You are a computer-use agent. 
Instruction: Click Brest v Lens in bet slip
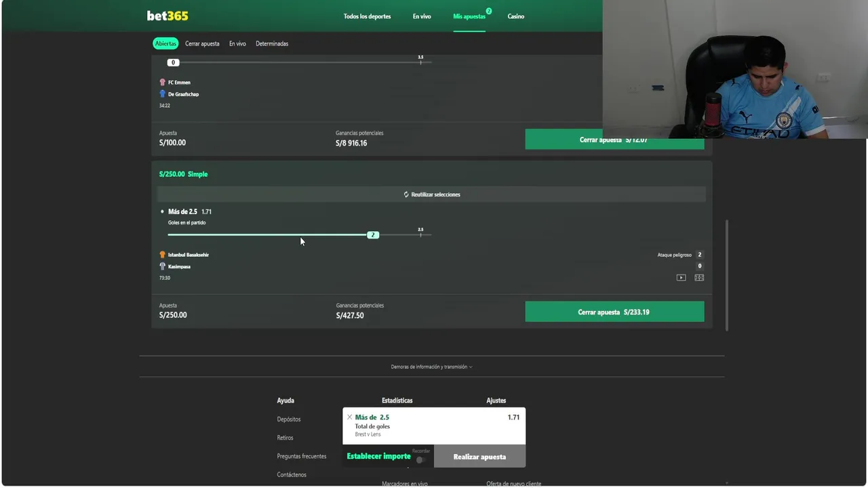click(x=368, y=434)
